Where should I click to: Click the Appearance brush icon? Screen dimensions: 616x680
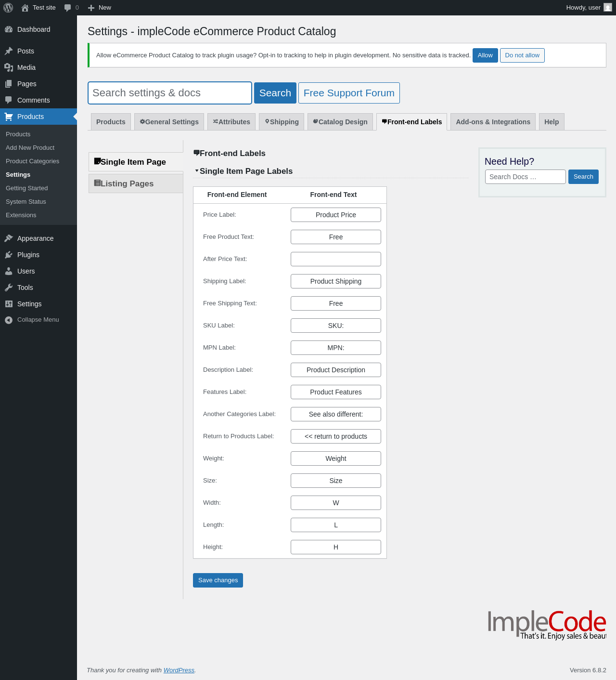pos(9,238)
